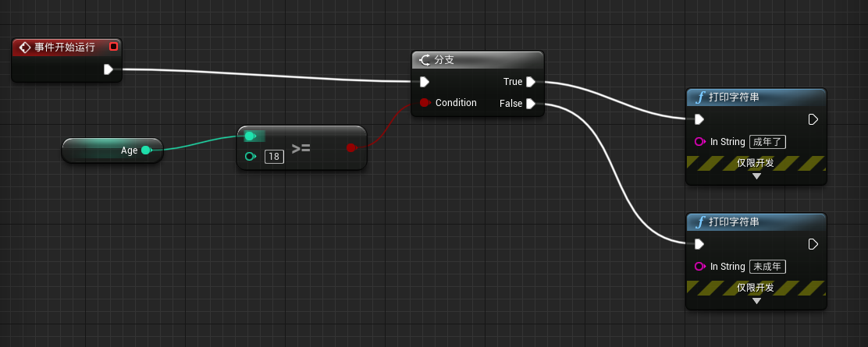The image size is (868, 347).
Task: Click the >= node red boolean output pin
Action: pos(351,147)
